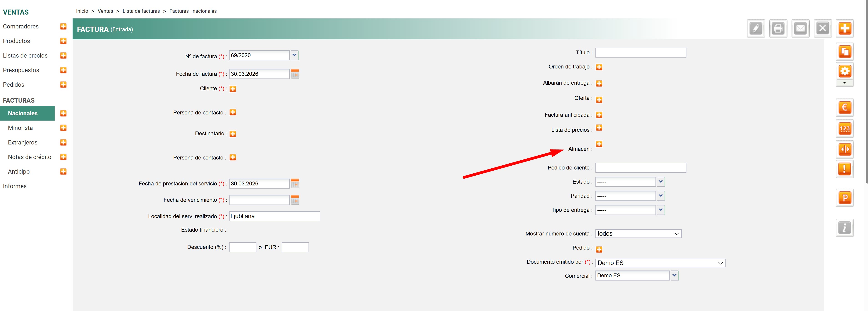Image resolution: width=868 pixels, height=311 pixels.
Task: Click Lista de facturas breadcrumb link
Action: pos(141,11)
